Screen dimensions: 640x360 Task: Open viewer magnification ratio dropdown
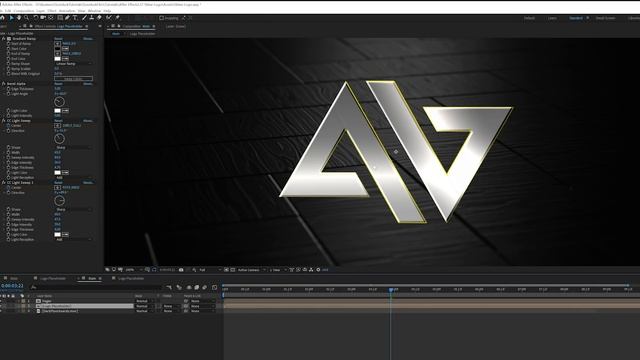tap(133, 270)
